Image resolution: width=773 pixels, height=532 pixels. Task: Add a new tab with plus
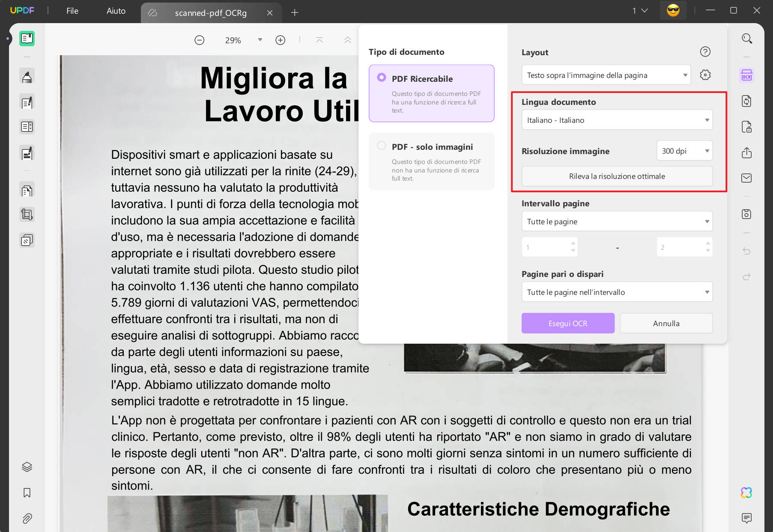295,13
